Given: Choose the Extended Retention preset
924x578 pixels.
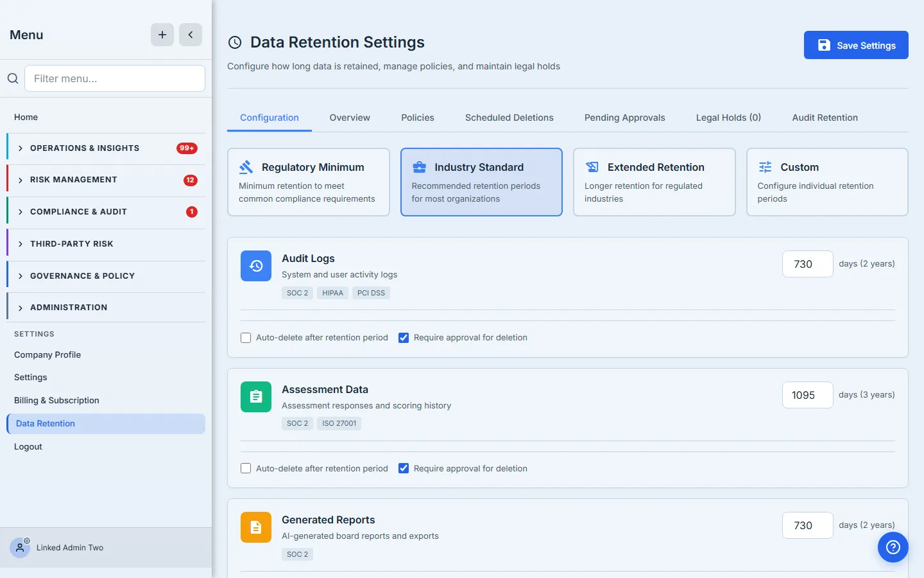Looking at the screenshot, I should click(x=654, y=182).
